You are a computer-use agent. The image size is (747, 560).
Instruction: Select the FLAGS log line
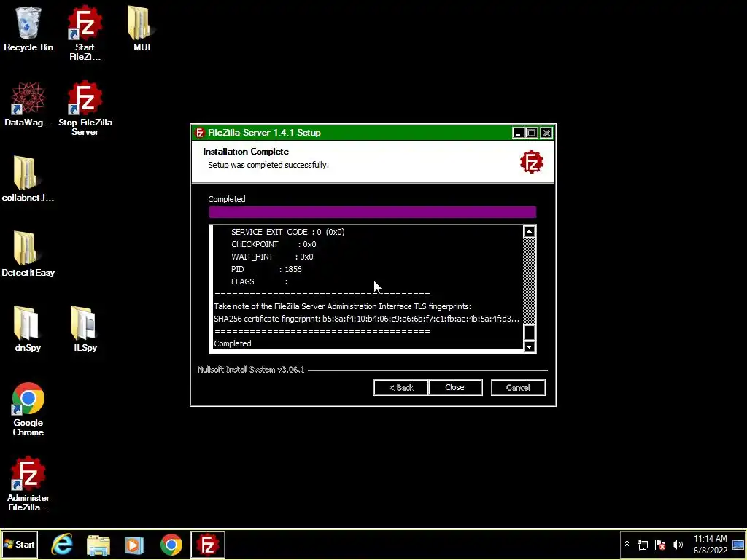[x=259, y=281]
